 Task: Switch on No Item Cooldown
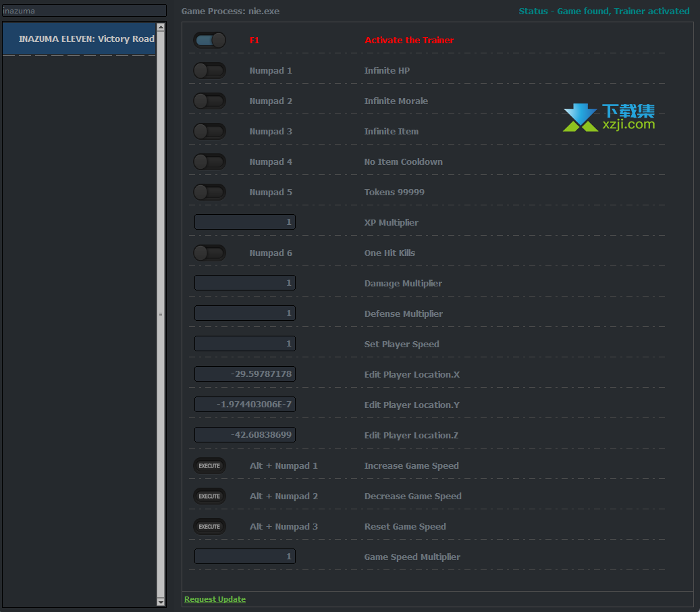point(209,162)
